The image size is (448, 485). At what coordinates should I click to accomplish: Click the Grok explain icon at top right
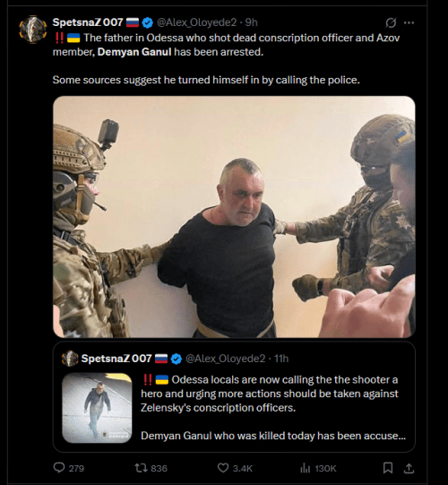391,22
